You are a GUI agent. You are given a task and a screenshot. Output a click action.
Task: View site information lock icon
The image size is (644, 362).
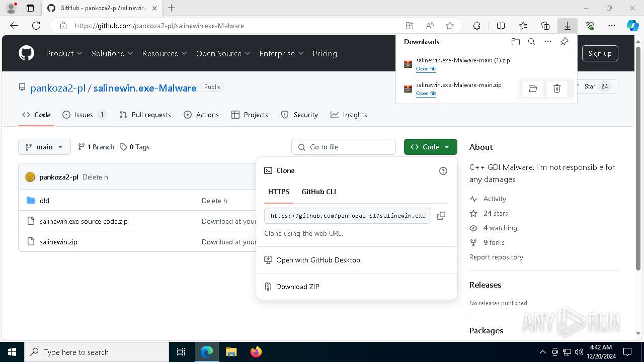pos(63,26)
